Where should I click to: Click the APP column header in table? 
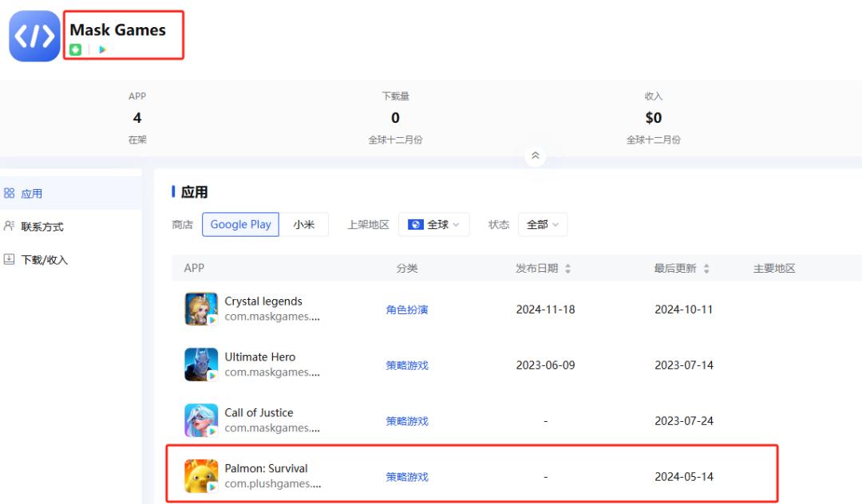(x=194, y=268)
